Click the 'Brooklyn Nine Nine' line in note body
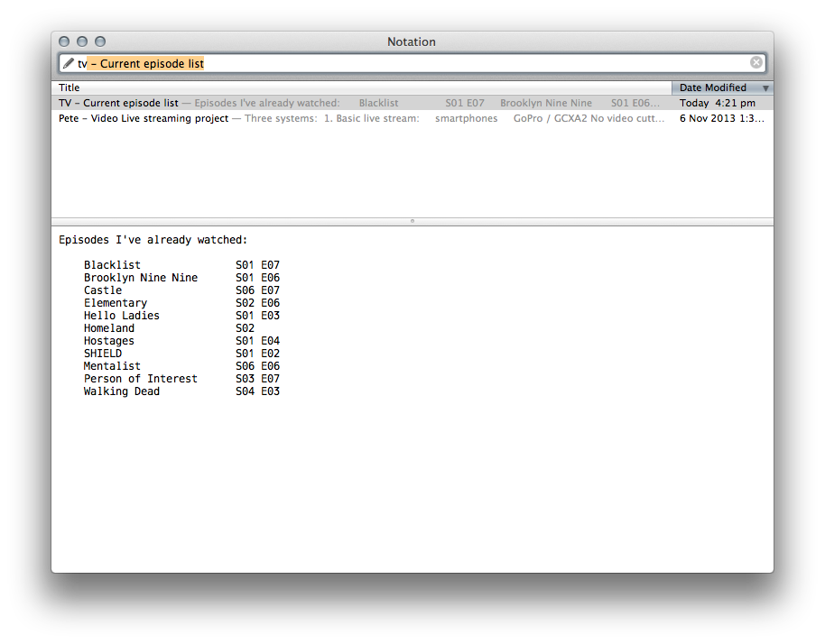 141,278
